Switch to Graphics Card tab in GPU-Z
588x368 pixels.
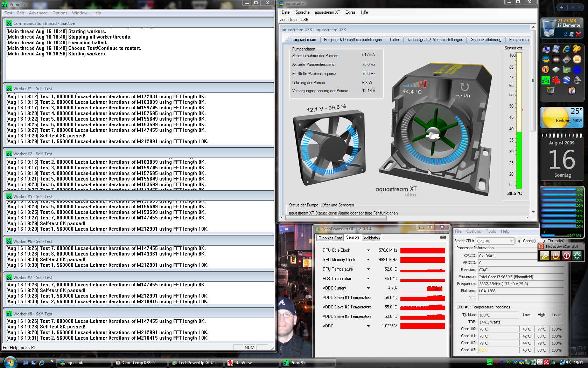[330, 238]
